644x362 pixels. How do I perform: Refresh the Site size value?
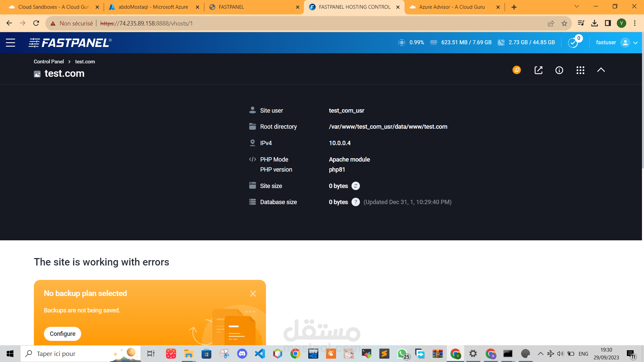(356, 186)
